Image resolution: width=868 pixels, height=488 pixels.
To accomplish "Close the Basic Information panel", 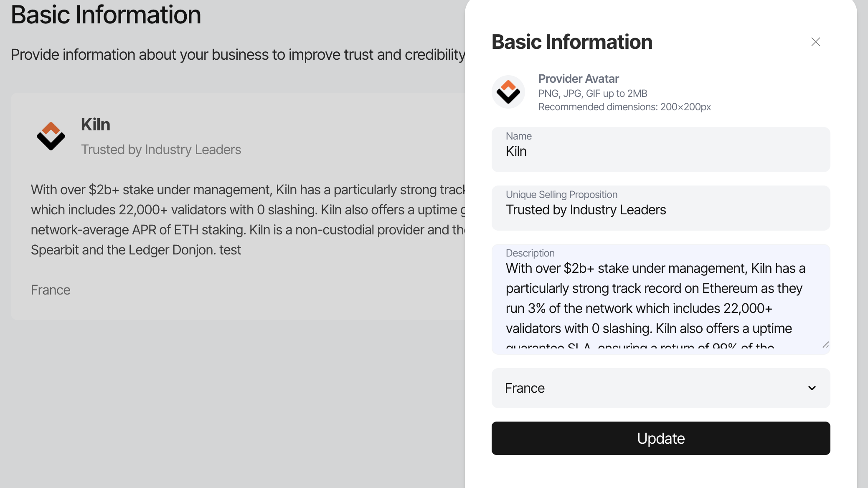I will (x=815, y=42).
